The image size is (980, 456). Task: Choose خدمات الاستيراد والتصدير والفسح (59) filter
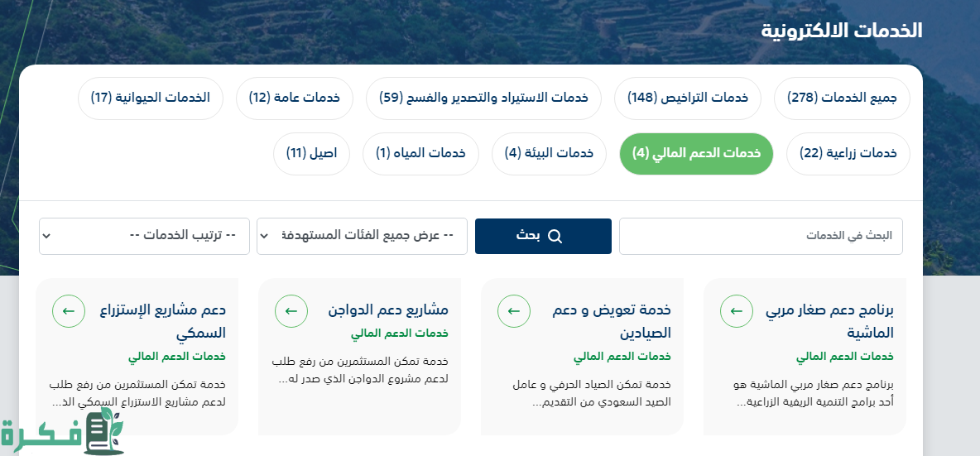pos(484,98)
